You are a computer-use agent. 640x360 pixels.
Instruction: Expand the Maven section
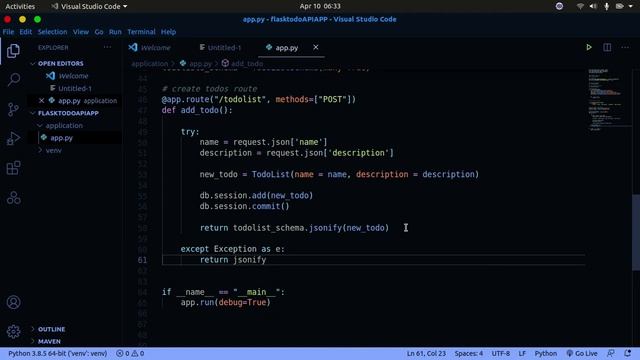[49, 341]
